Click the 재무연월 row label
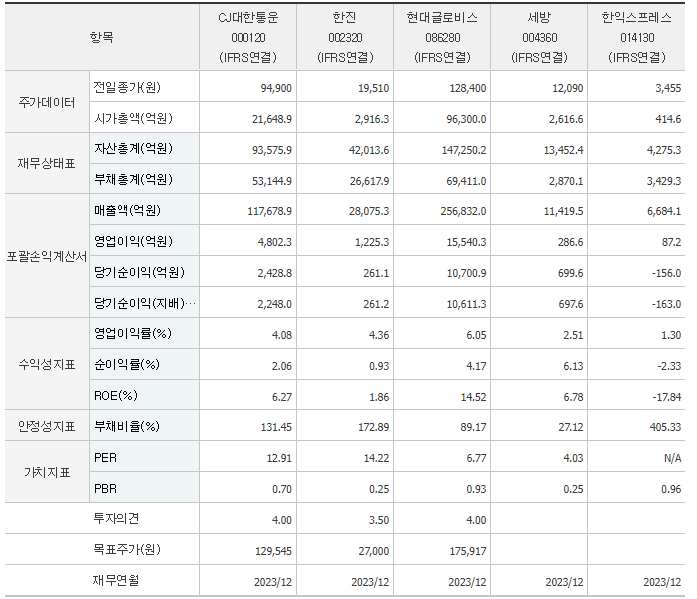697x599 pixels. pyautogui.click(x=116, y=580)
